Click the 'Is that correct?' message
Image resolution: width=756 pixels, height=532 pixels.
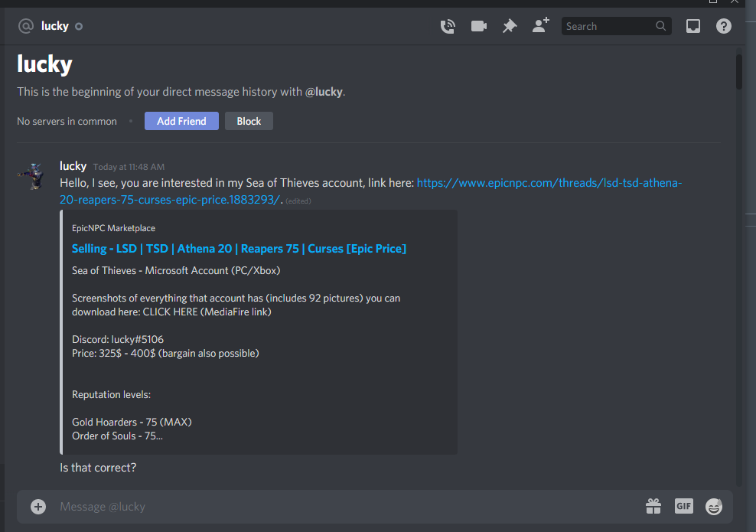coord(98,468)
